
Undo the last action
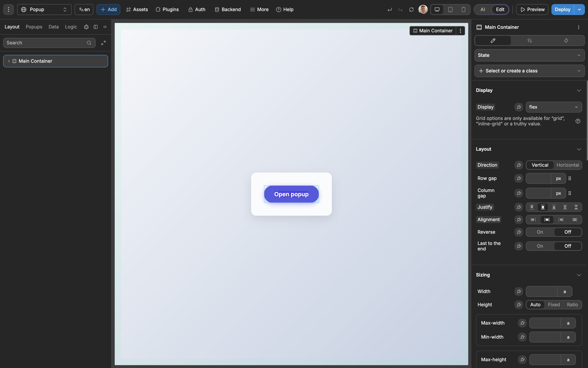[390, 10]
